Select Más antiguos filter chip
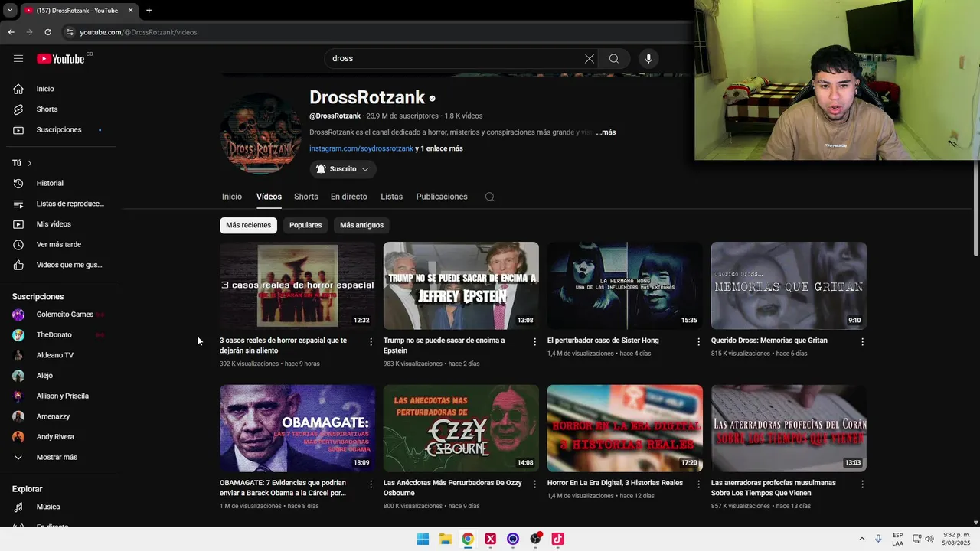Viewport: 980px width, 551px height. 361,225
